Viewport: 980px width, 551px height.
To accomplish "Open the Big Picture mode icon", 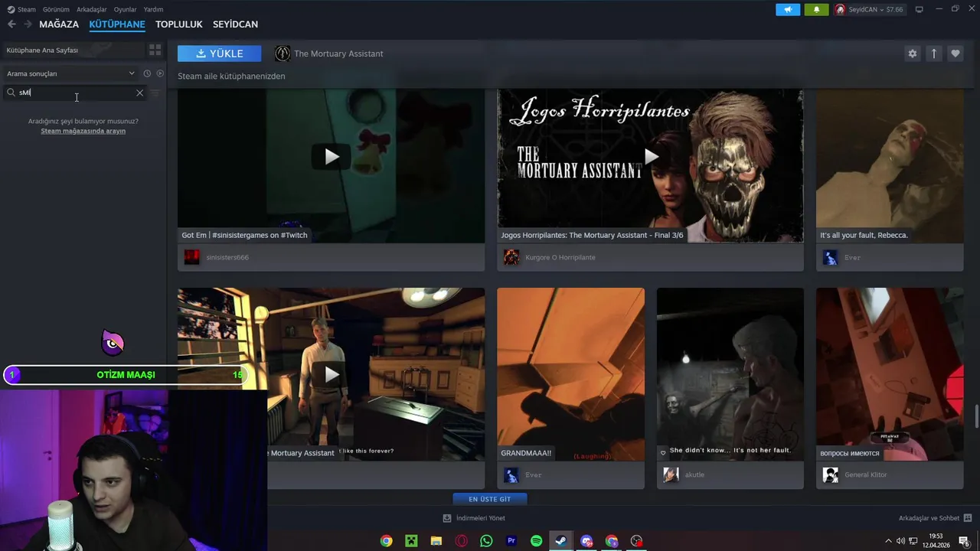I will coord(920,9).
